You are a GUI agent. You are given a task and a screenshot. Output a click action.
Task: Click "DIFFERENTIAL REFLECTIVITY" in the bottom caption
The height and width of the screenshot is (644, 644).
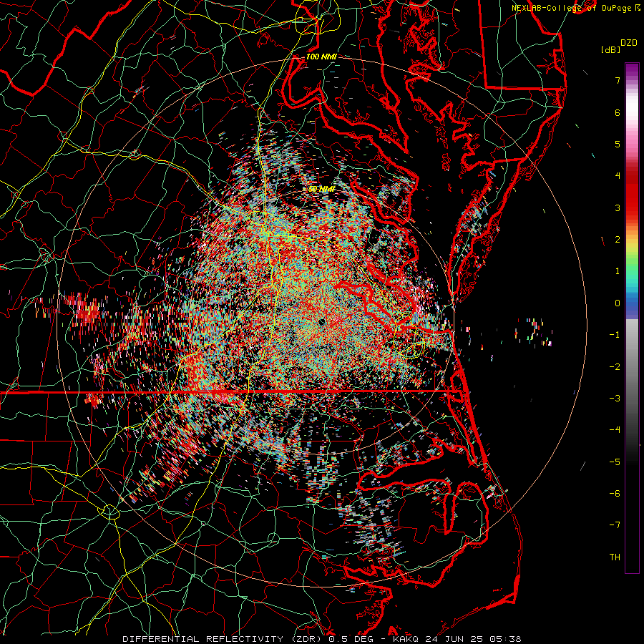tap(203, 639)
